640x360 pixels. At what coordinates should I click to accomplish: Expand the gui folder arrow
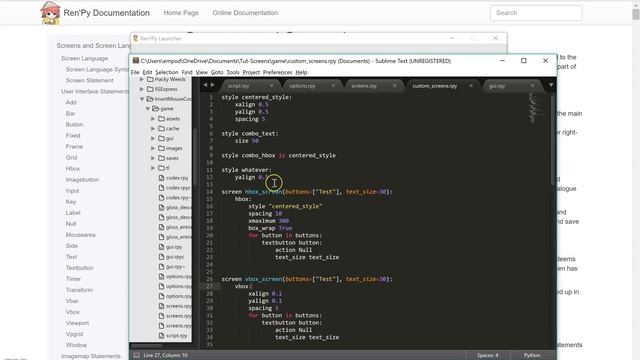(153, 138)
